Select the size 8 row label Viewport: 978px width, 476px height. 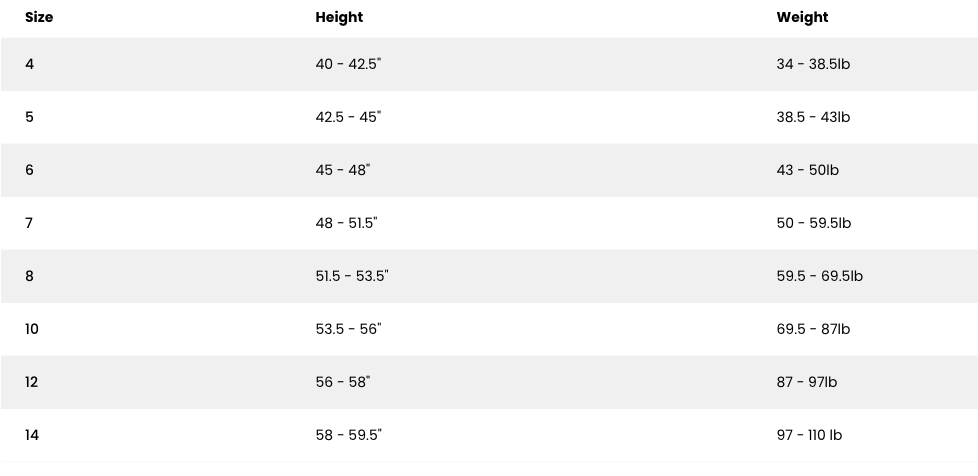click(29, 276)
